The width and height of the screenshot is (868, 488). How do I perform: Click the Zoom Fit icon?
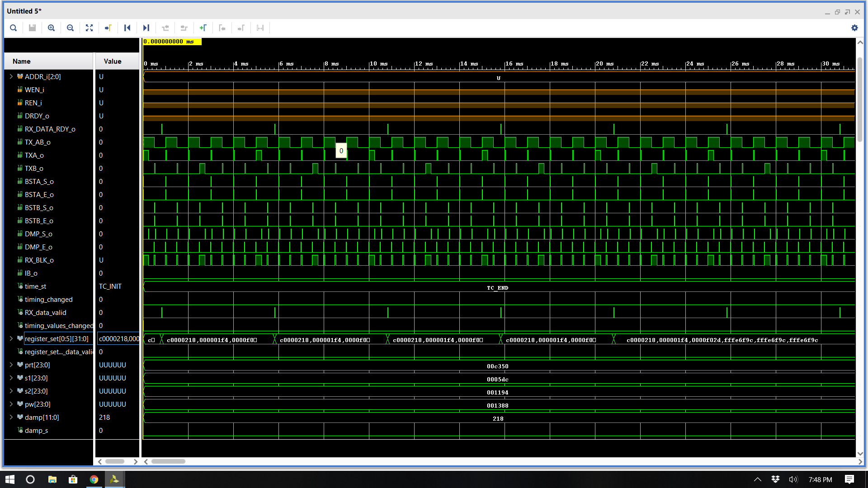pos(89,28)
